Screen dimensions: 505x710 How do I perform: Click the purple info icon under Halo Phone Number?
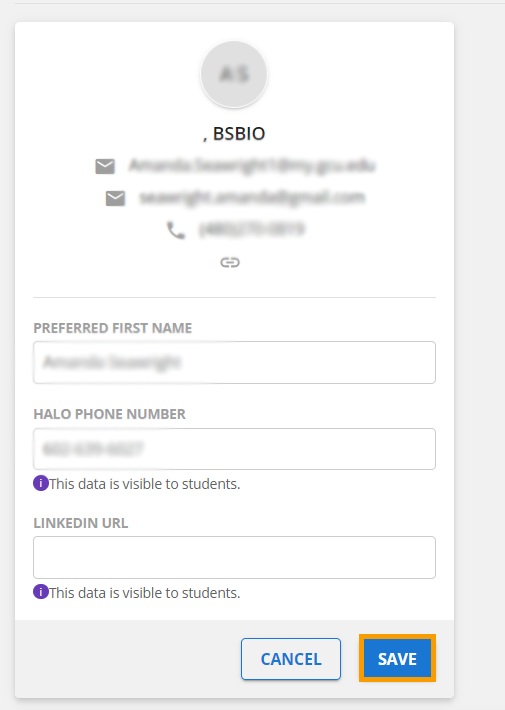(x=41, y=483)
